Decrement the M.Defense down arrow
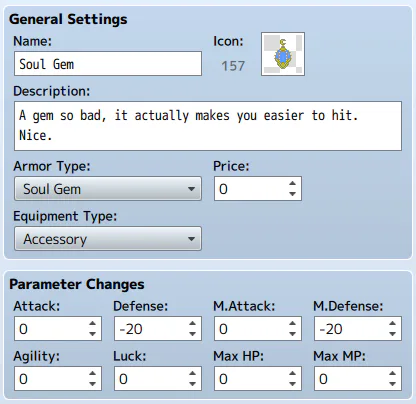The width and height of the screenshot is (416, 404). coord(392,334)
